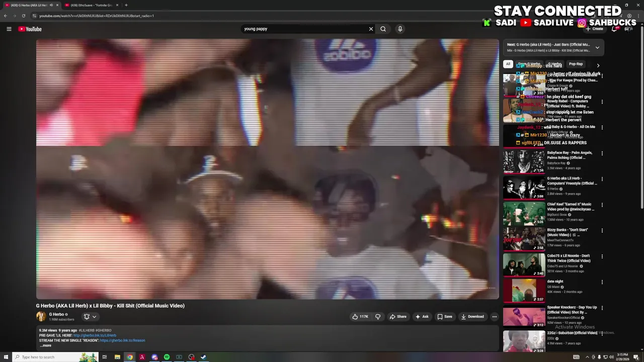Open Bizzy Banks 'Don't Start' thumbnail

pos(524,239)
